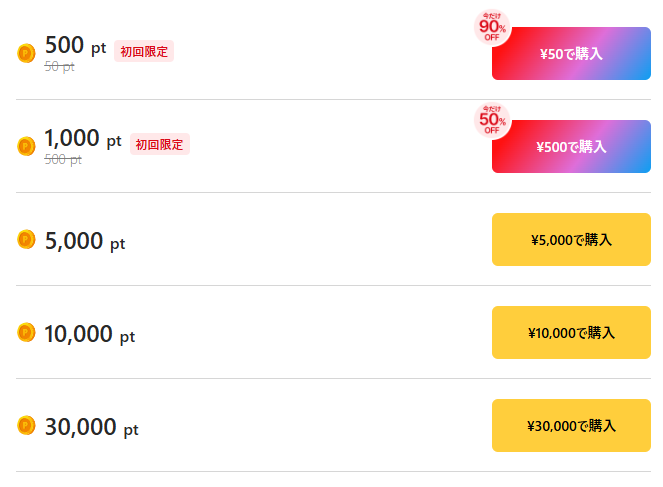Buy 10,000 points with ¥10,000で購入
663x487 pixels.
571,333
